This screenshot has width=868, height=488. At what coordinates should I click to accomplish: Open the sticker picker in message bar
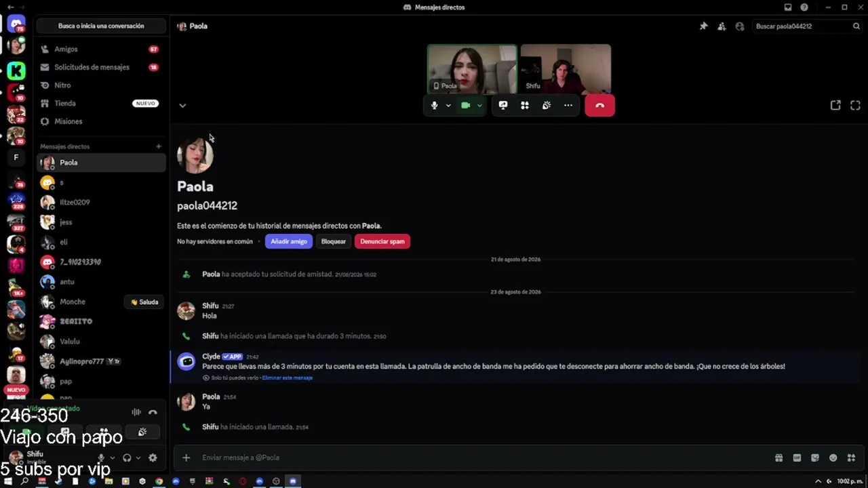[x=815, y=457]
